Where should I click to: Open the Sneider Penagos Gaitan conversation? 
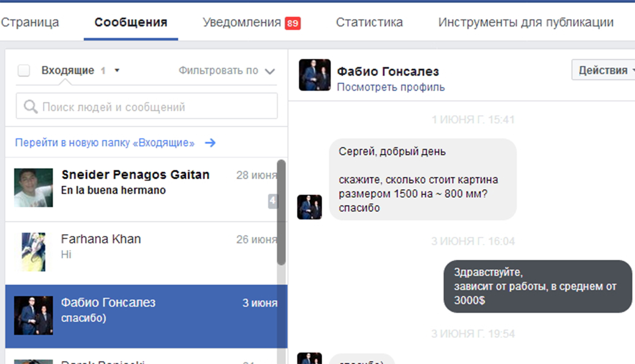[142, 189]
